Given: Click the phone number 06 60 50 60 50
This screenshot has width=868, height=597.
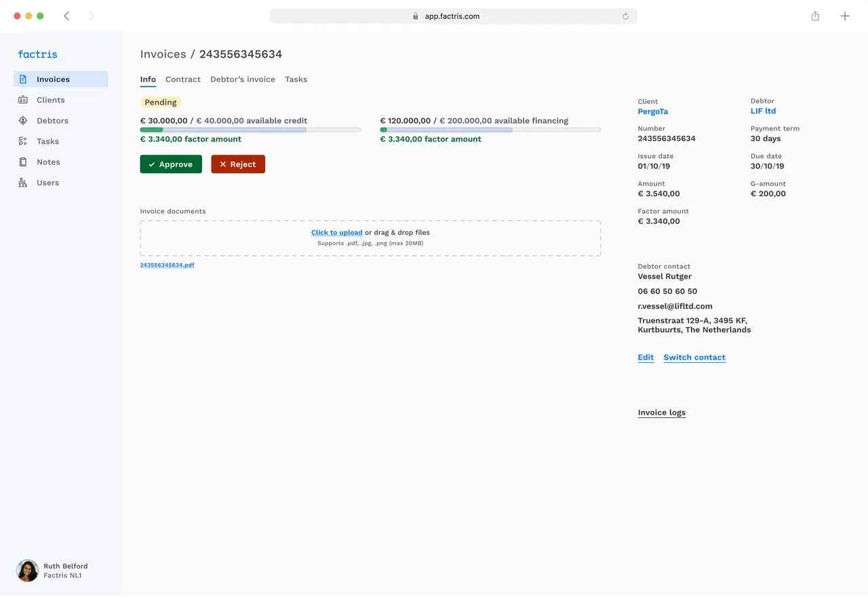Looking at the screenshot, I should (667, 292).
